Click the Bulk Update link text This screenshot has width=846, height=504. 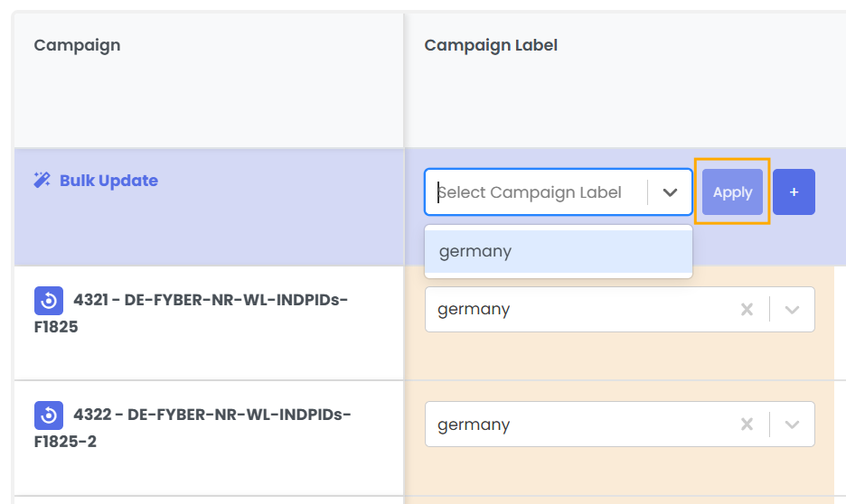[108, 181]
